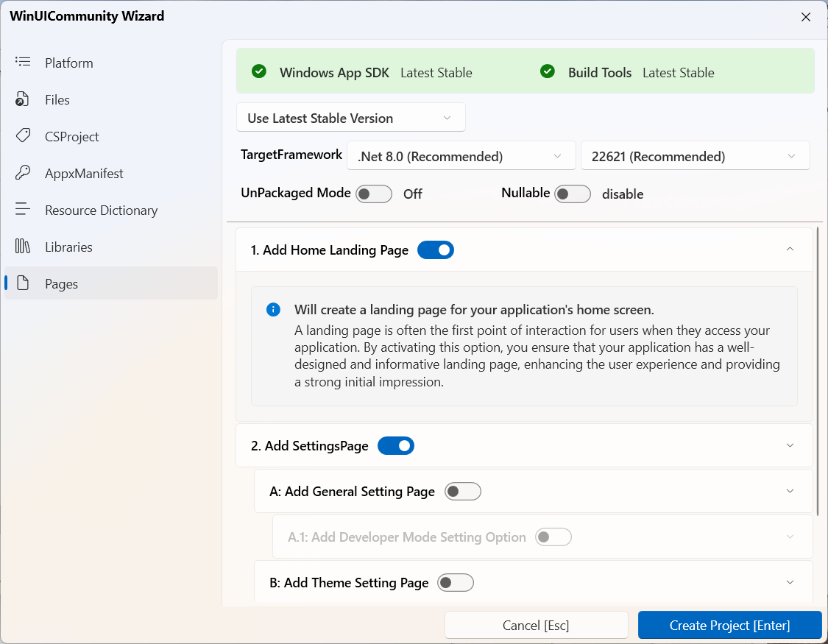Click the green check next to Build Tools
828x644 pixels.
(x=548, y=71)
